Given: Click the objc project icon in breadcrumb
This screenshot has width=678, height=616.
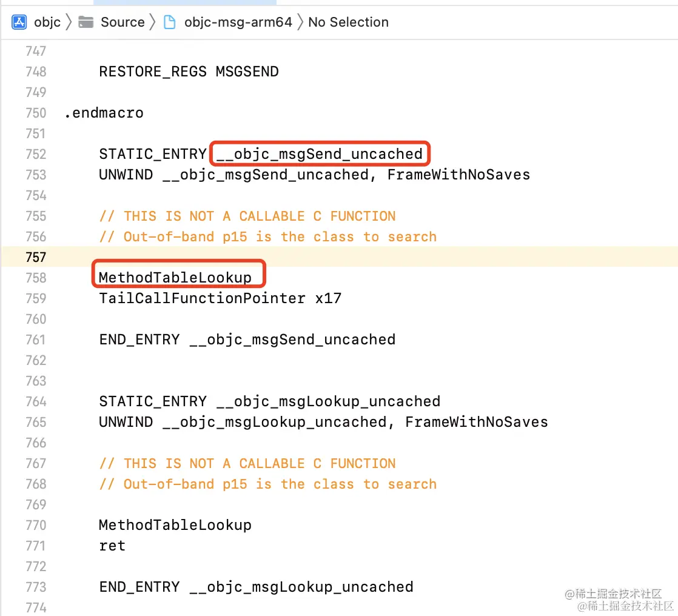Looking at the screenshot, I should pos(19,22).
